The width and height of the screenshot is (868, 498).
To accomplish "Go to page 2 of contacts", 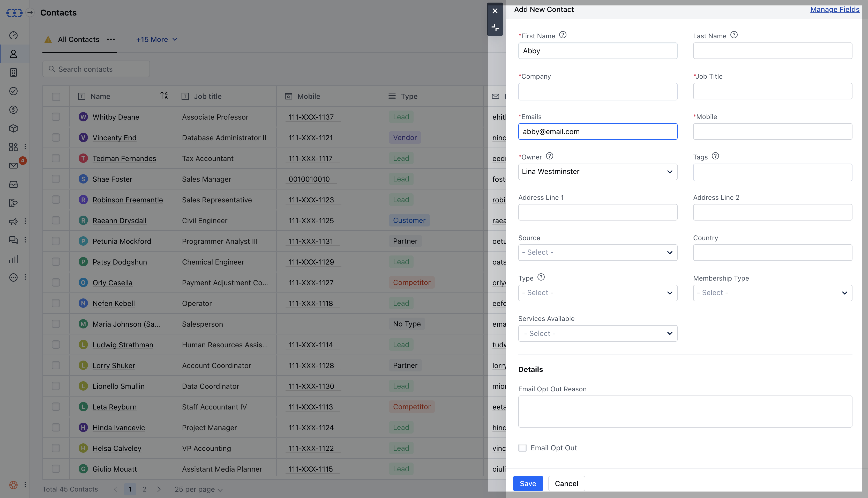I will 145,489.
